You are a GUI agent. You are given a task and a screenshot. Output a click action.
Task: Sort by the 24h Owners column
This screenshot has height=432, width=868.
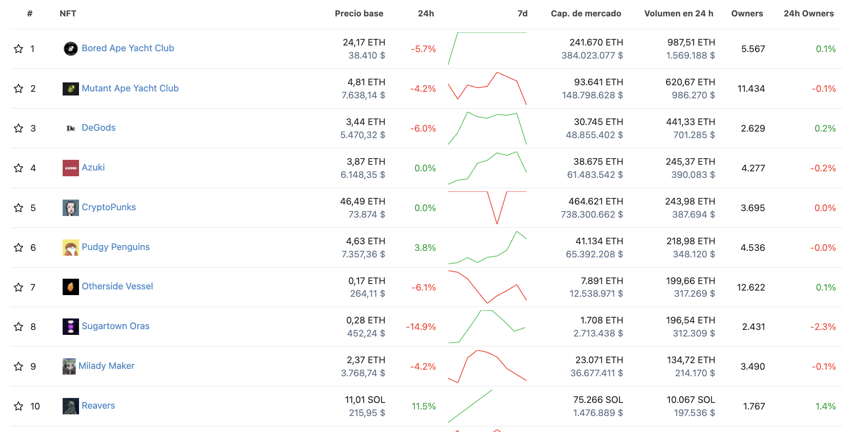point(809,14)
